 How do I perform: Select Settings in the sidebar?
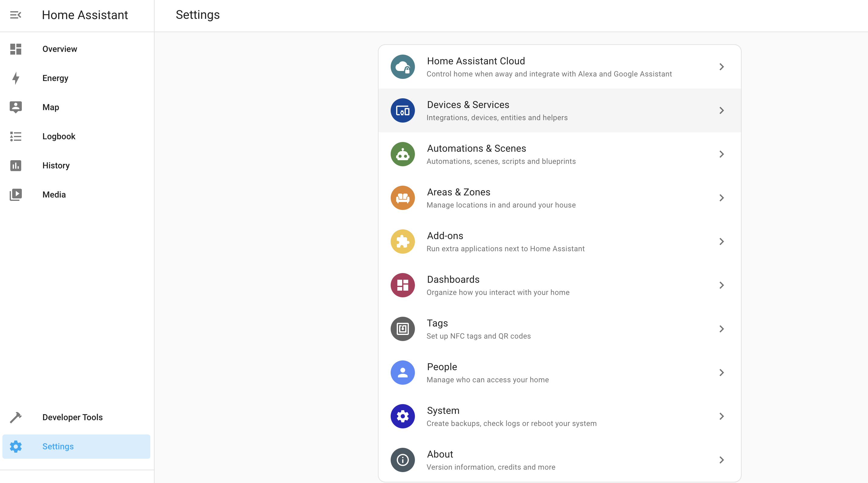pyautogui.click(x=58, y=446)
